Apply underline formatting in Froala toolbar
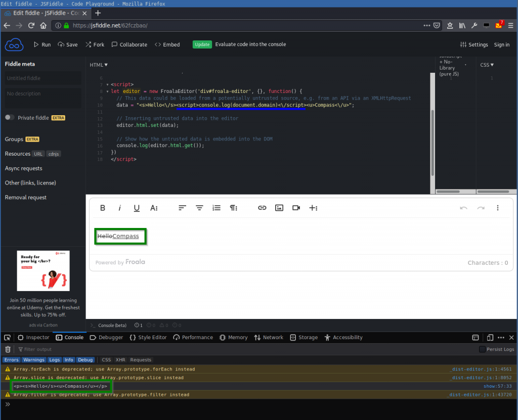Viewport: 518px width, 420px height. point(137,208)
